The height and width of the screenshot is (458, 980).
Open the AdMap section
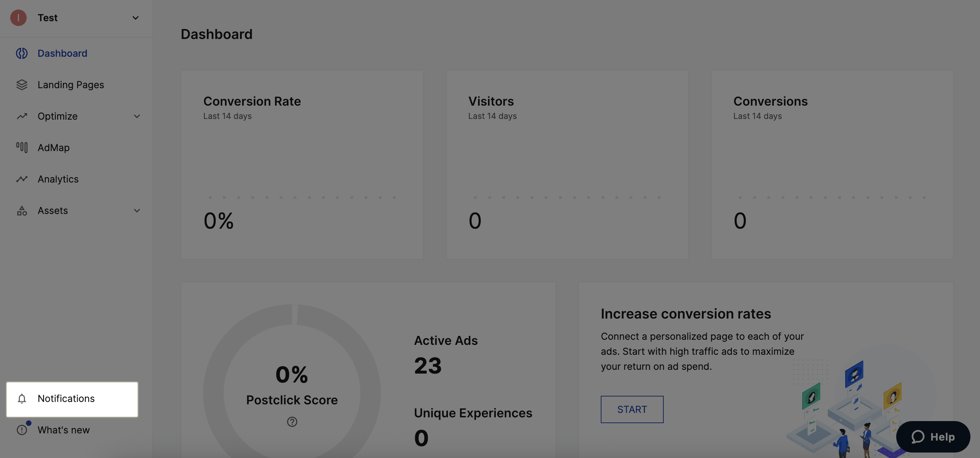[x=54, y=148]
